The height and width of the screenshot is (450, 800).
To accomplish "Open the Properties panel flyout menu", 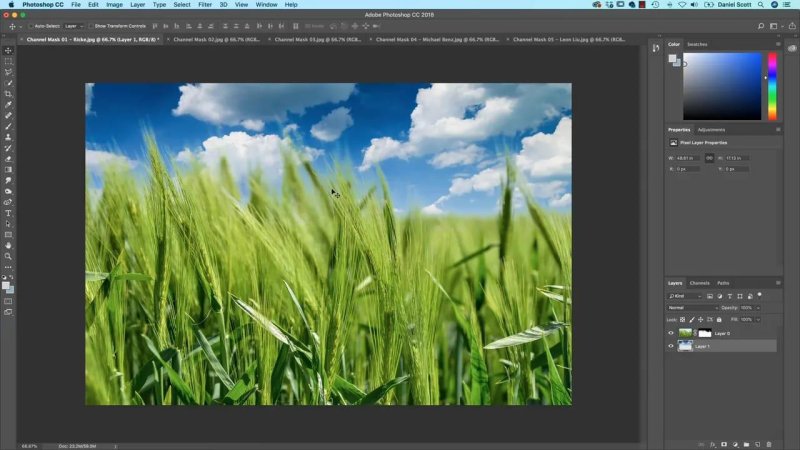I will click(778, 130).
